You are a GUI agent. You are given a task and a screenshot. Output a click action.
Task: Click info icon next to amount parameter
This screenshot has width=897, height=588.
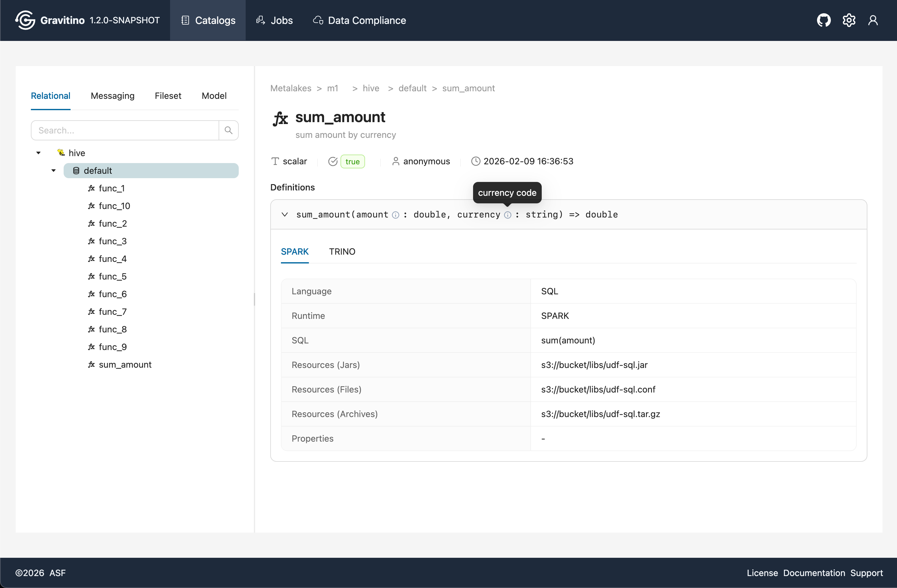point(395,215)
